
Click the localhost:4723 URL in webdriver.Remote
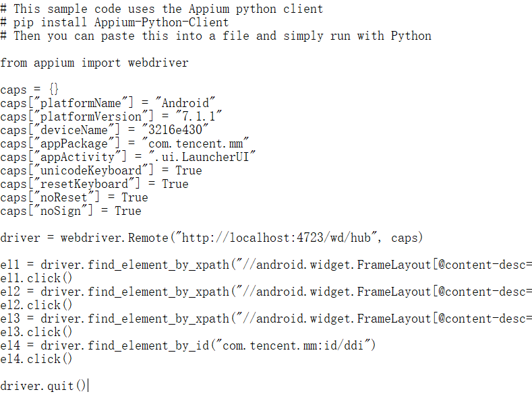276,238
